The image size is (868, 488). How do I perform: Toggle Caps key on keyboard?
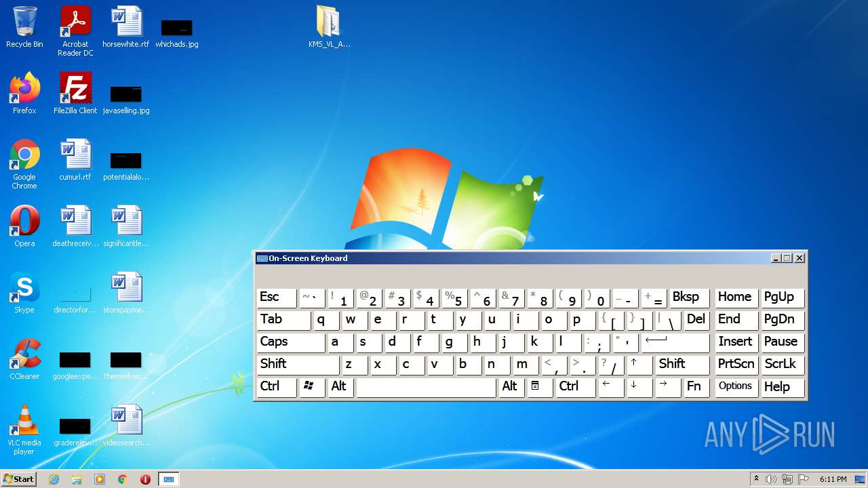291,342
